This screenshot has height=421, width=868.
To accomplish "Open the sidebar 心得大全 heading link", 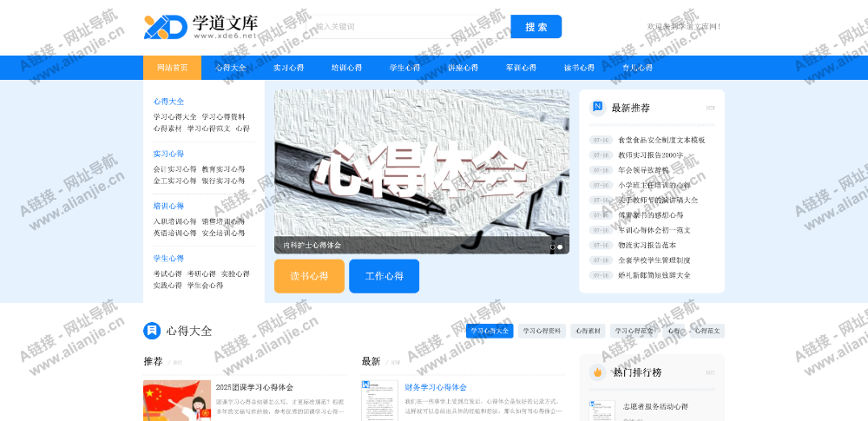I will point(169,102).
